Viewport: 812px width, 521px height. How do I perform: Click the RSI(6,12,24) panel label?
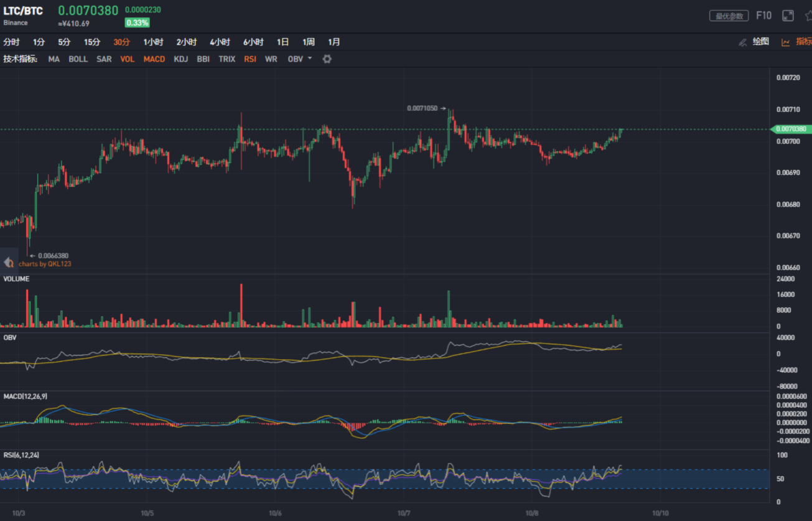click(22, 455)
